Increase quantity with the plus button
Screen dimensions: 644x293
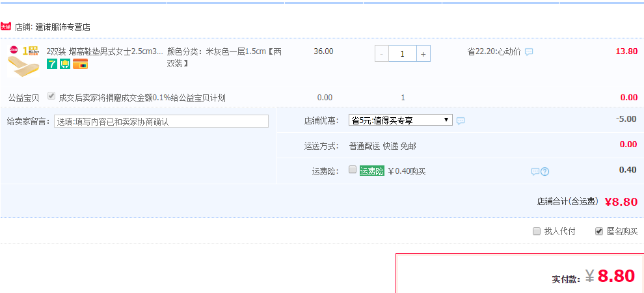[x=423, y=54]
